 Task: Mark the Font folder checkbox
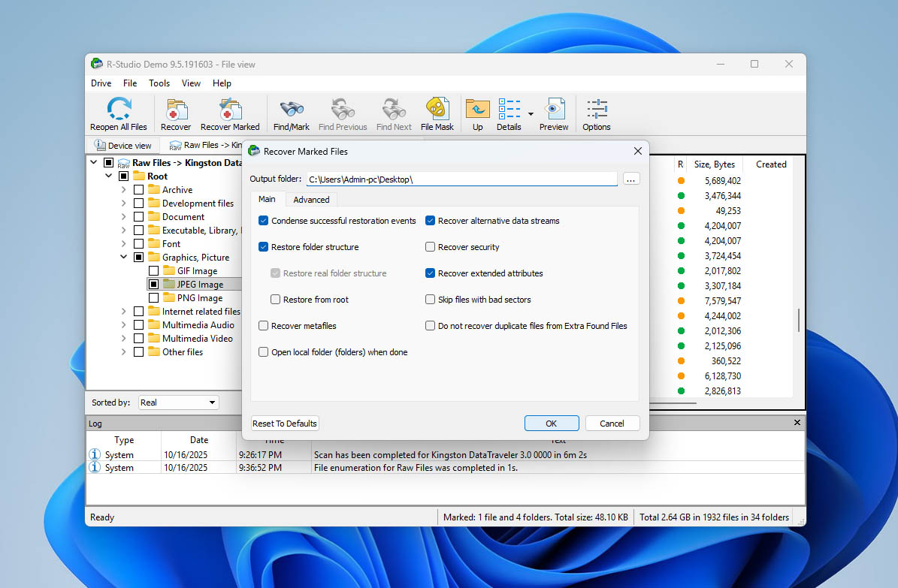pos(138,243)
